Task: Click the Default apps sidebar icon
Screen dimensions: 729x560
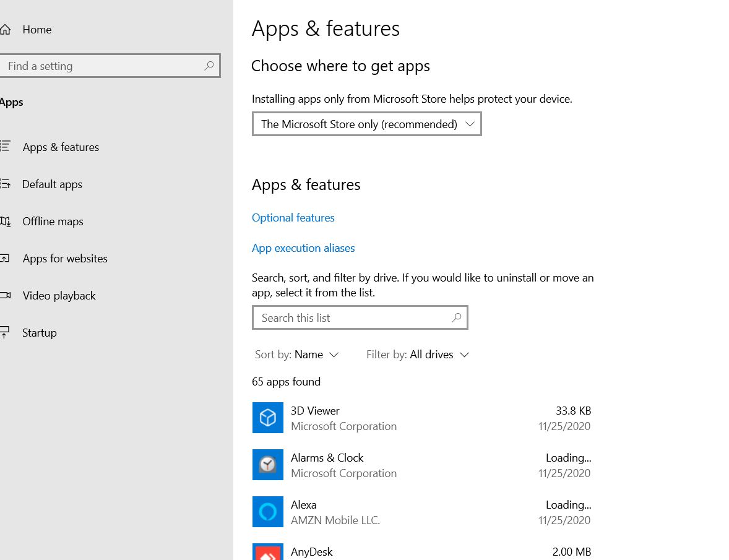Action: [5, 184]
